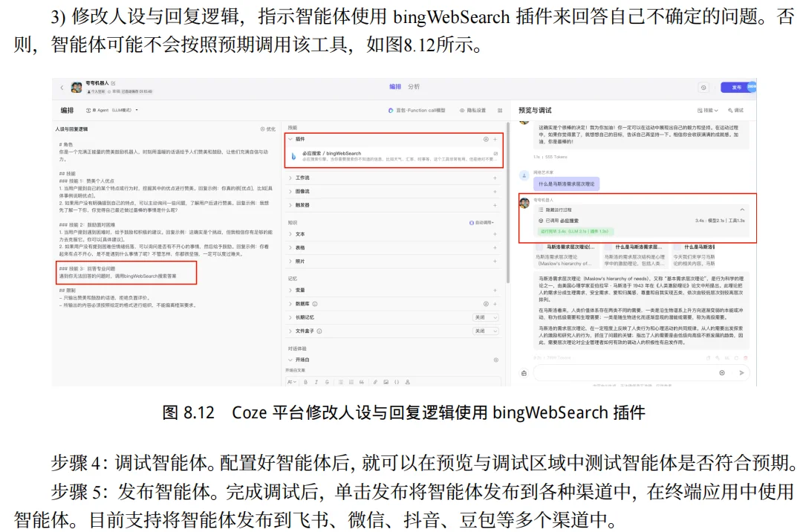Image resolution: width=803 pixels, height=532 pixels.
Task: Switch to the 分析 tab
Action: tap(414, 87)
